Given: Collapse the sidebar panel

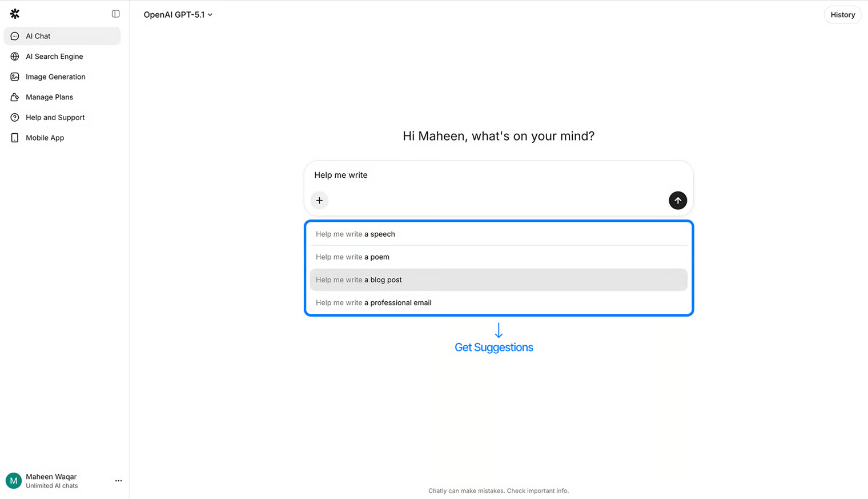Looking at the screenshot, I should click(x=116, y=14).
